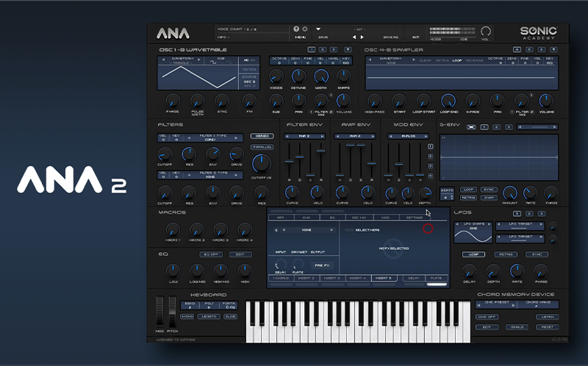Enable the Series filter routing
The height and width of the screenshot is (366, 588).
[262, 136]
